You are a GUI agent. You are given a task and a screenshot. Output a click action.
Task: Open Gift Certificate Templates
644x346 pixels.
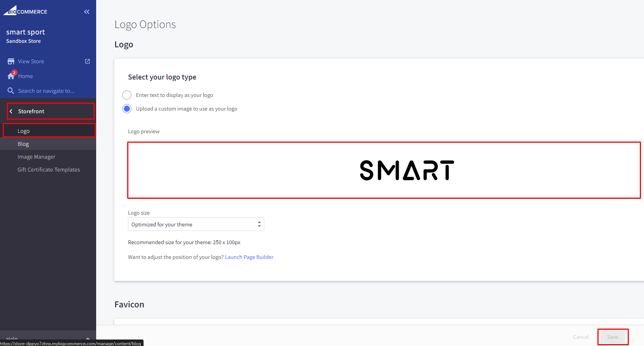[x=48, y=170]
